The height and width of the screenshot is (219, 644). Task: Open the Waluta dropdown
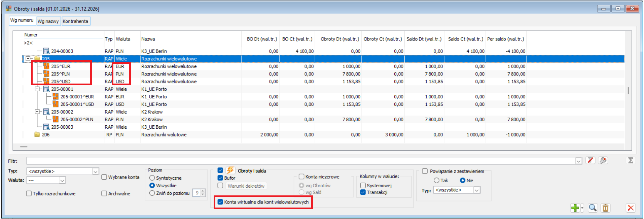(62, 181)
